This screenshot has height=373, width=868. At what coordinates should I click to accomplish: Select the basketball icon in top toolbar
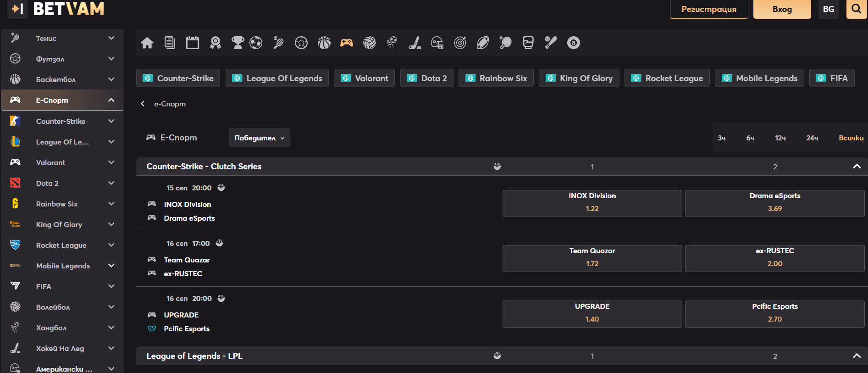[x=324, y=43]
